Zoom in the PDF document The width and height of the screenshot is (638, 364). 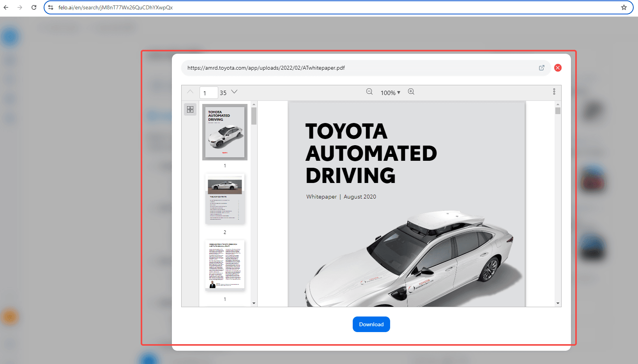pos(411,92)
